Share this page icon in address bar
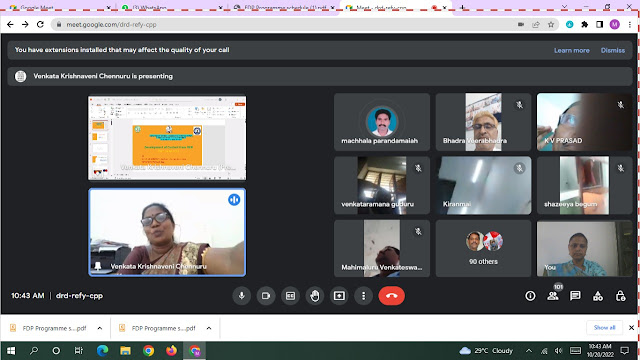This screenshot has width=640, height=360. tap(536, 24)
